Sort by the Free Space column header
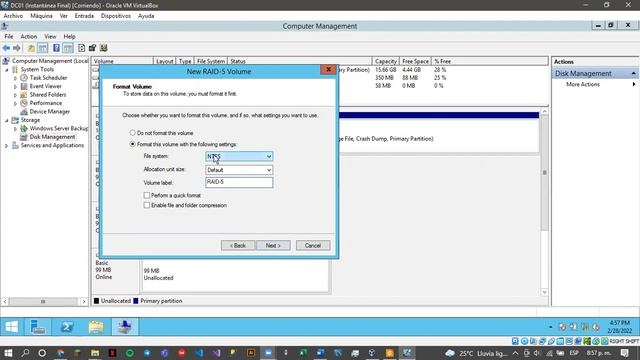This screenshot has height=360, width=640. [x=416, y=61]
